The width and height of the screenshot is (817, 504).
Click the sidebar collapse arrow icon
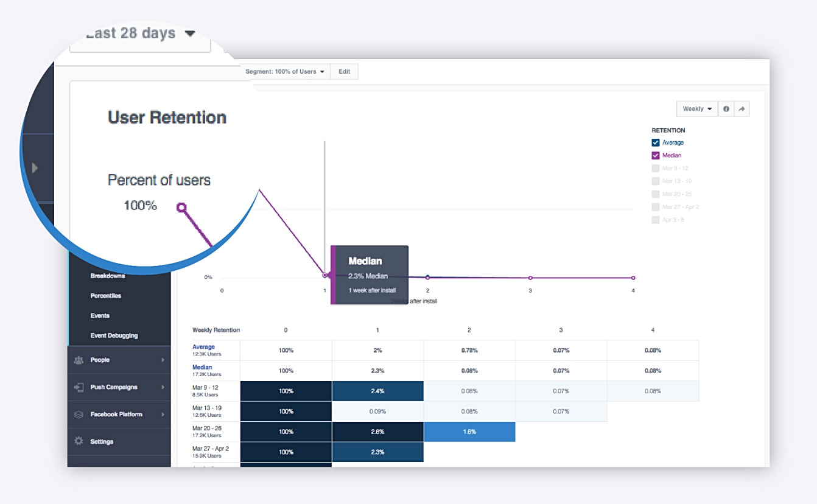35,167
